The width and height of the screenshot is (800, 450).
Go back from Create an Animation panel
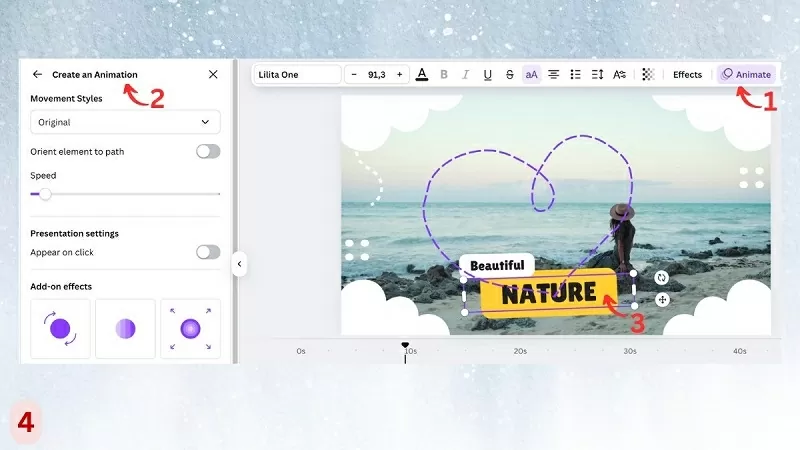coord(37,74)
